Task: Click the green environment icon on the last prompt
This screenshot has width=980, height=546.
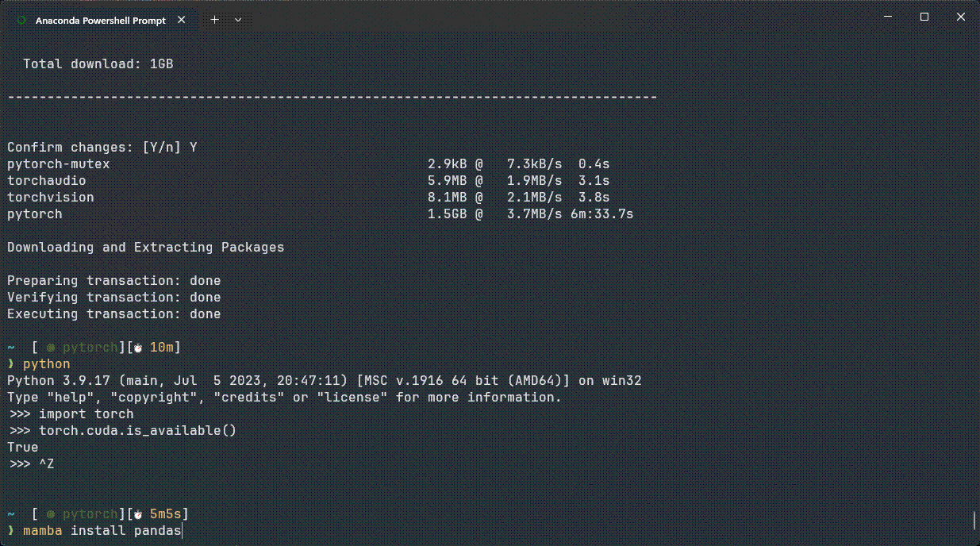Action: tap(51, 514)
